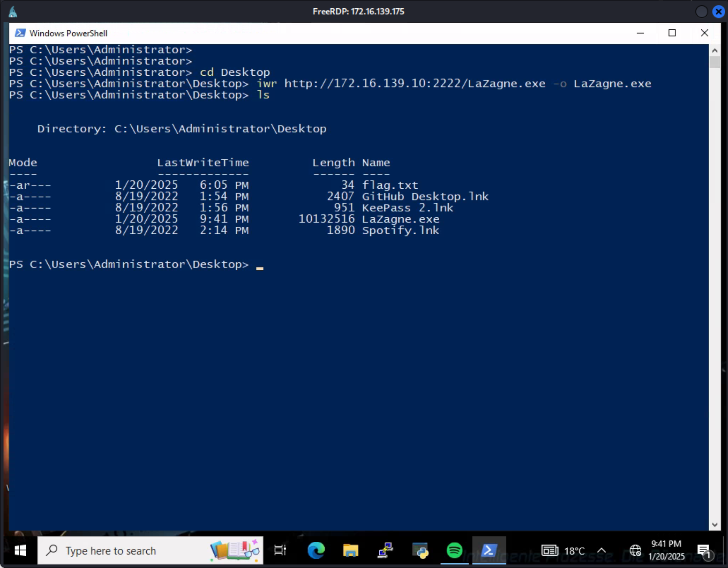This screenshot has height=568, width=728.
Task: Show hidden system tray icons
Action: click(601, 551)
